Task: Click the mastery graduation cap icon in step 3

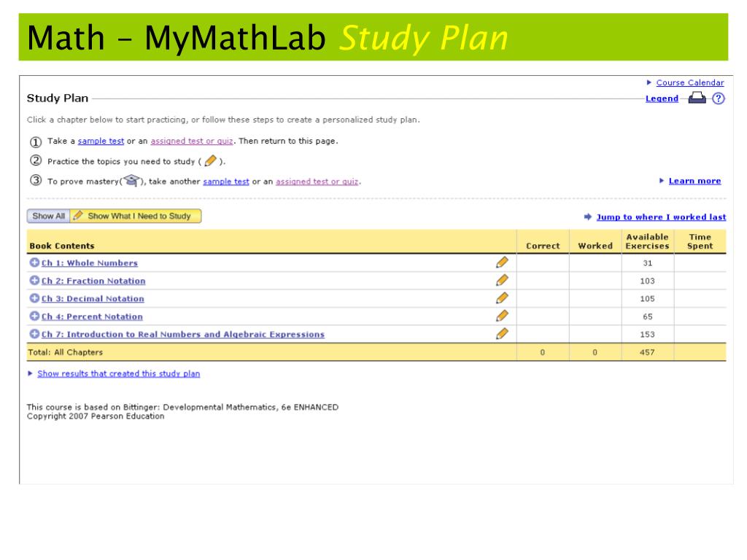Action: 131,181
